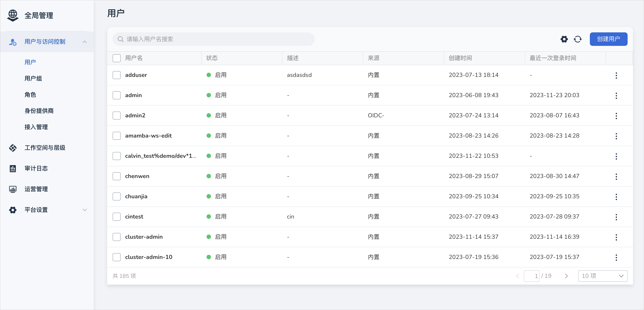Focus the username search field
644x310 pixels.
(213, 39)
